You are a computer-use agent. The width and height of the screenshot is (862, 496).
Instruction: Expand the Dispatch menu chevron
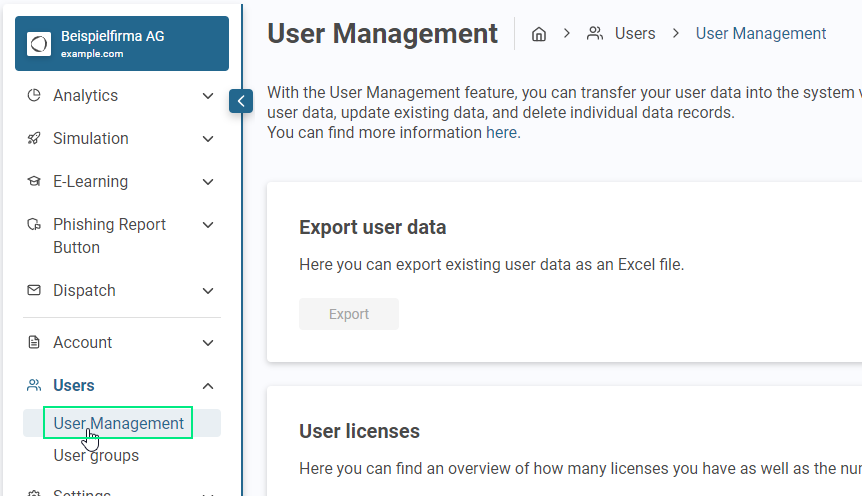(x=208, y=291)
